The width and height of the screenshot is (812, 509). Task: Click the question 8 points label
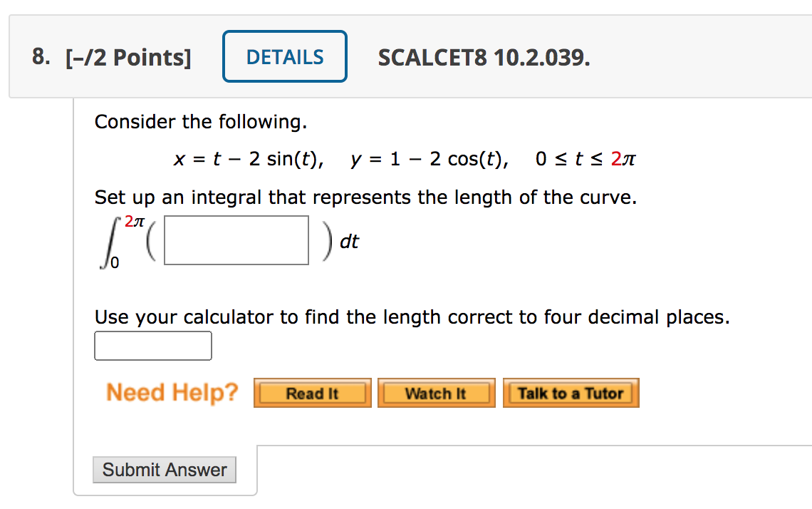pos(111,58)
